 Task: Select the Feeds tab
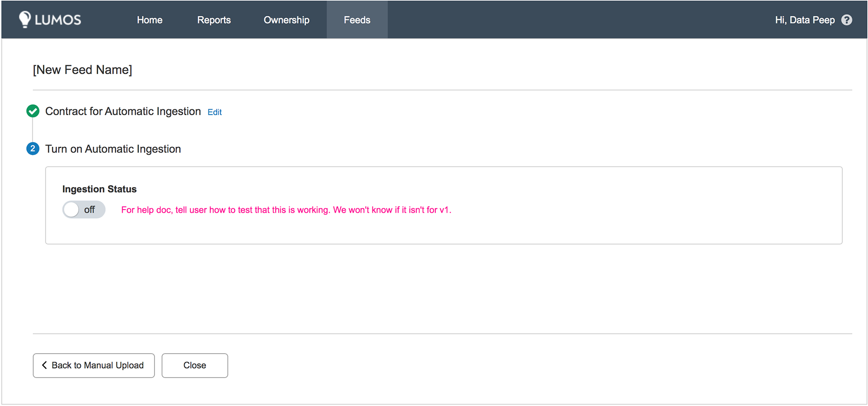coord(357,20)
